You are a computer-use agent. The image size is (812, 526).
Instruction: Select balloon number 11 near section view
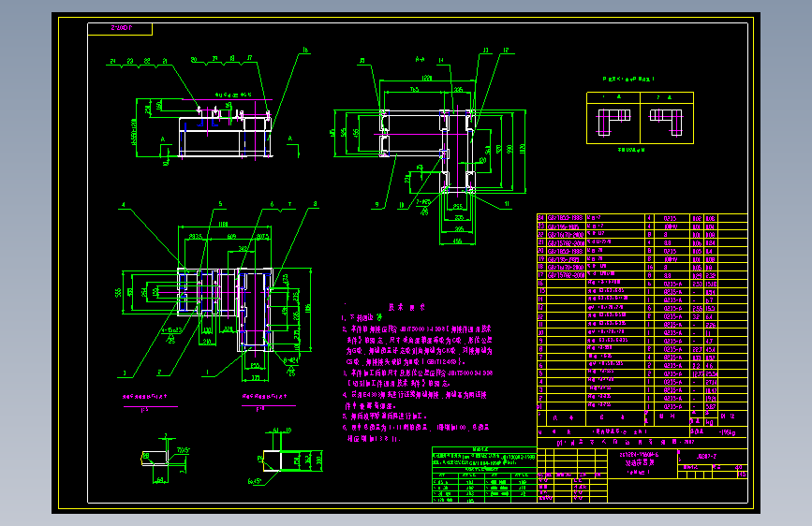[507, 204]
